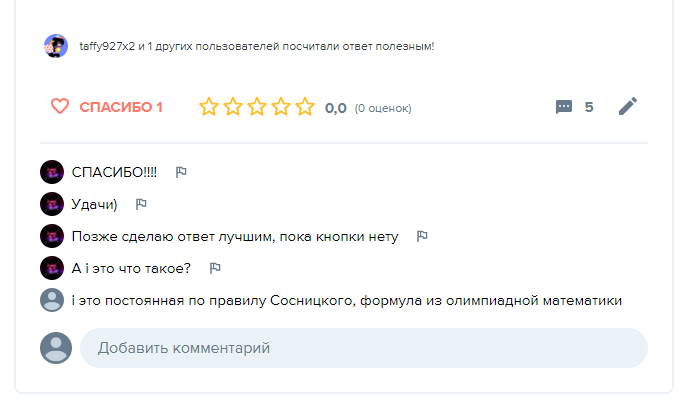This screenshot has width=685, height=409.
Task: Click the comment count number 5
Action: 589,107
